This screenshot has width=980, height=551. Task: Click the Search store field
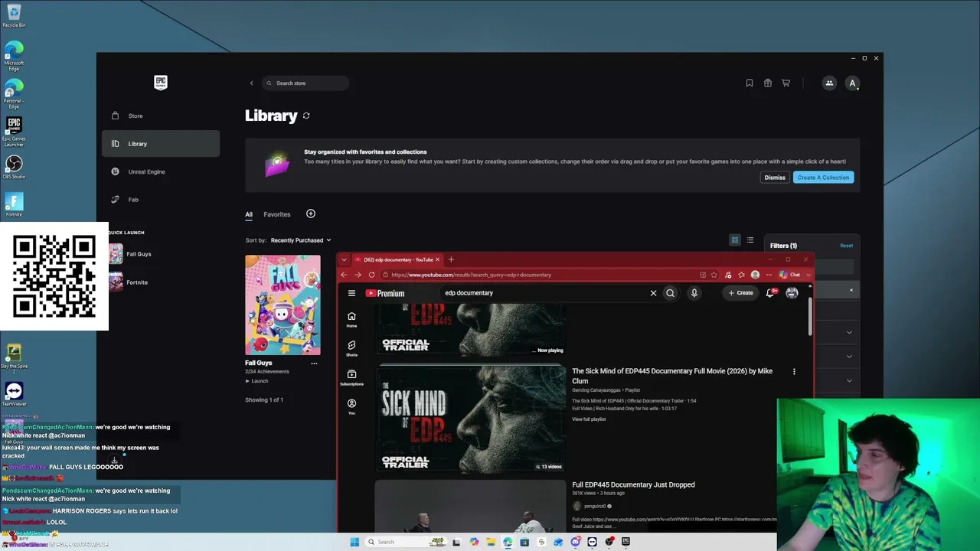[x=305, y=83]
